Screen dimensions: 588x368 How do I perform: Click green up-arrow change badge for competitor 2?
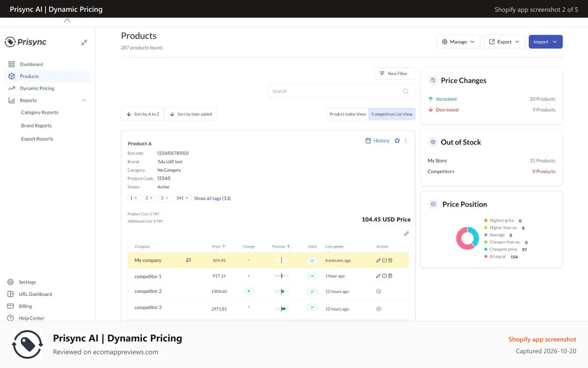(x=248, y=291)
